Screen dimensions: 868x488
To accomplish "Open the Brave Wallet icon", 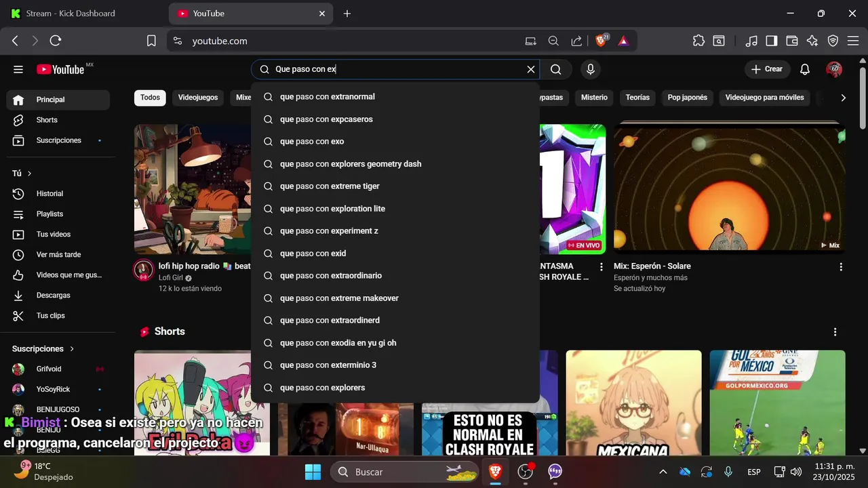I will pyautogui.click(x=792, y=41).
